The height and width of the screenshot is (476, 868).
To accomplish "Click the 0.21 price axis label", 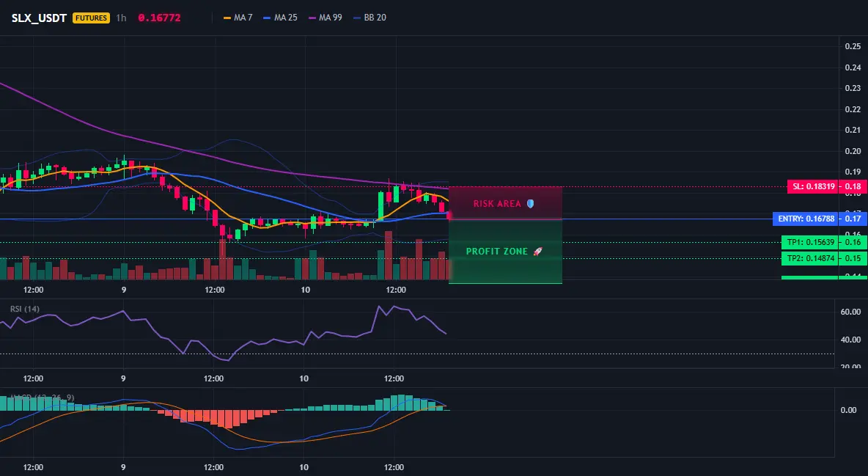I will point(853,131).
